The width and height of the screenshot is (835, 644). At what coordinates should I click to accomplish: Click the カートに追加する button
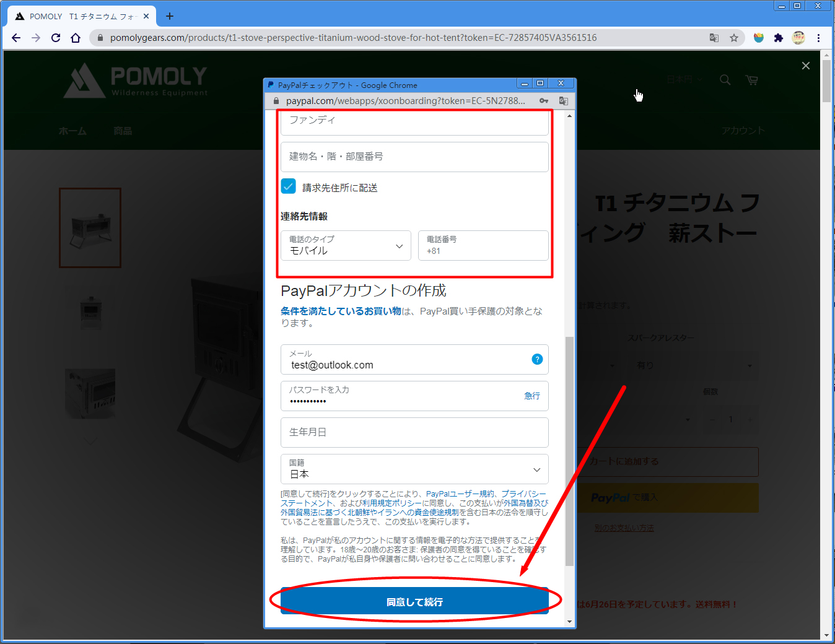point(668,461)
